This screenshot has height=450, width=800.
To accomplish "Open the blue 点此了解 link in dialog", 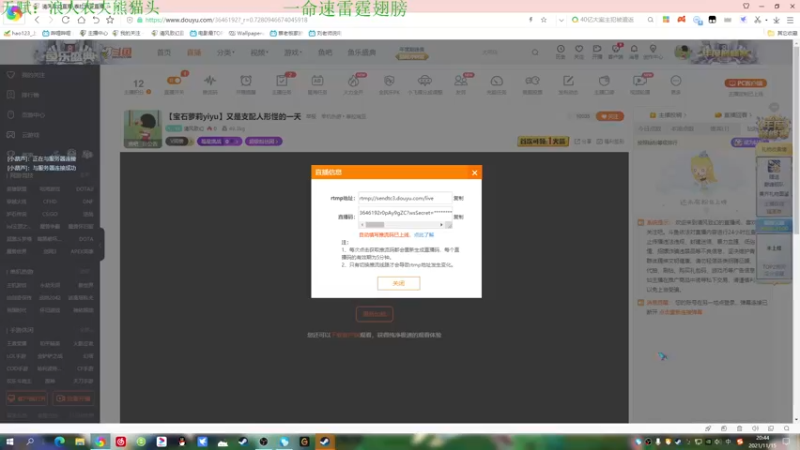I will tap(423, 235).
